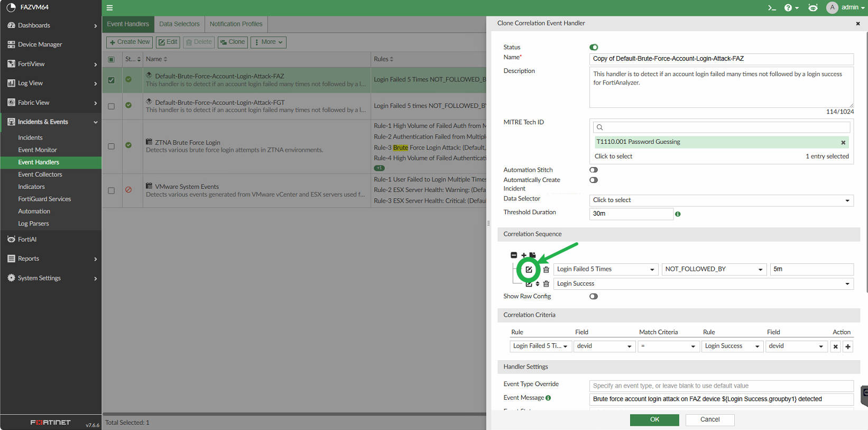This screenshot has width=868, height=430.
Task: Enable Automatically Create Incident switch
Action: 594,180
